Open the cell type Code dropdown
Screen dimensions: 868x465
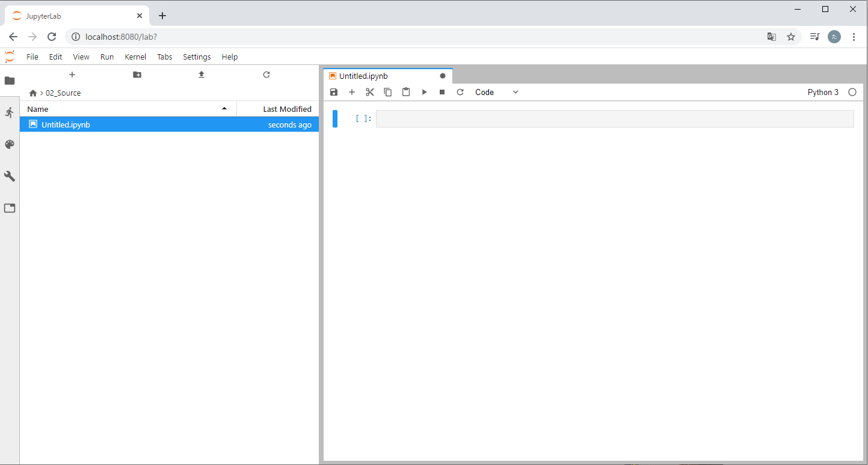pyautogui.click(x=496, y=92)
